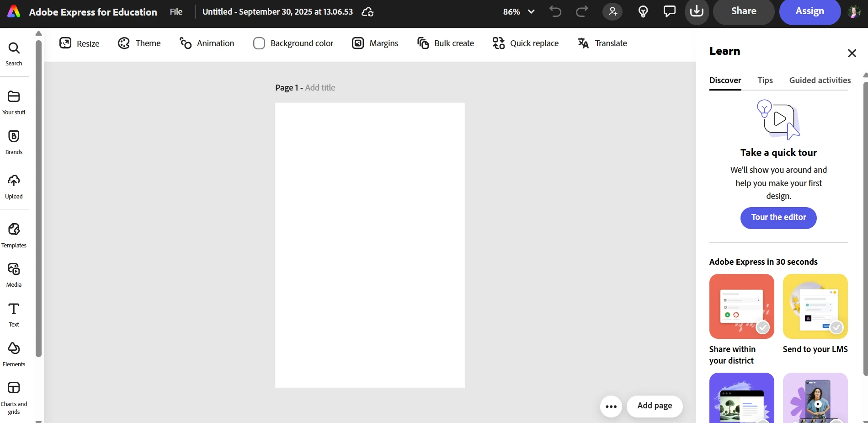Open the Bulk create tool
Screen dimensions: 868x423
446,43
